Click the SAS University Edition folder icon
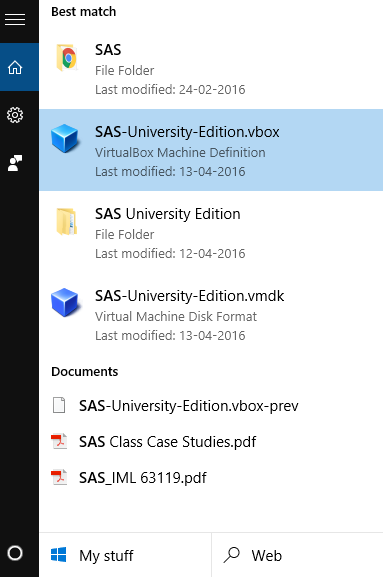 (67, 221)
